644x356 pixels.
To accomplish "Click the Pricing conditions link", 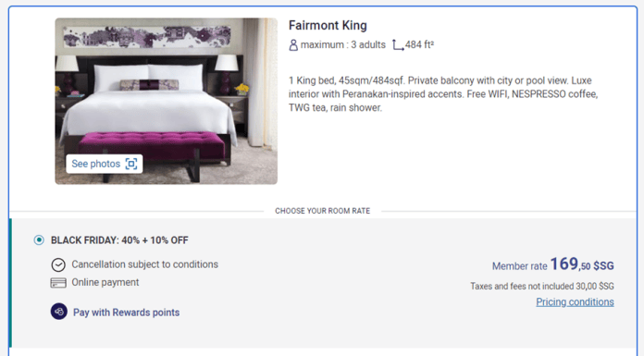I will 575,302.
